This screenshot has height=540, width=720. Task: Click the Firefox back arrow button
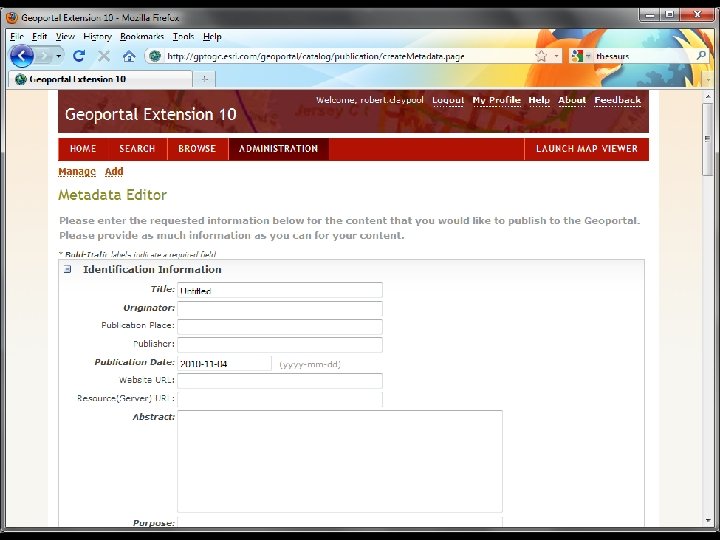pos(22,56)
